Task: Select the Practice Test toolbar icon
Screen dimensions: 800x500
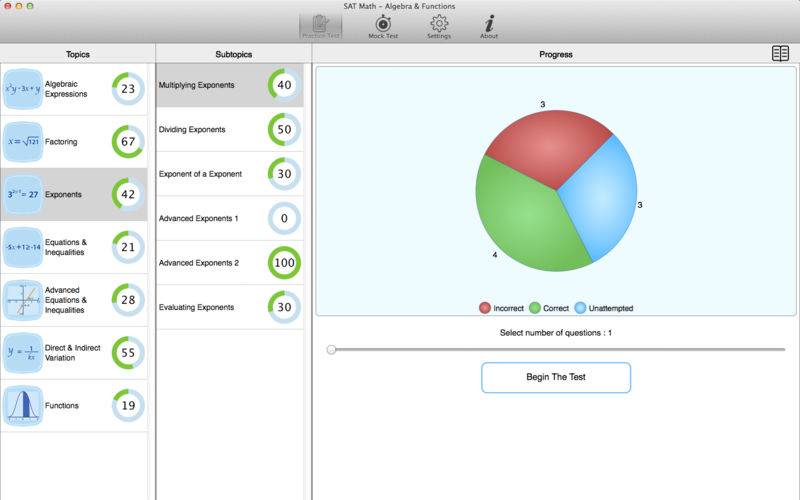Action: (321, 25)
